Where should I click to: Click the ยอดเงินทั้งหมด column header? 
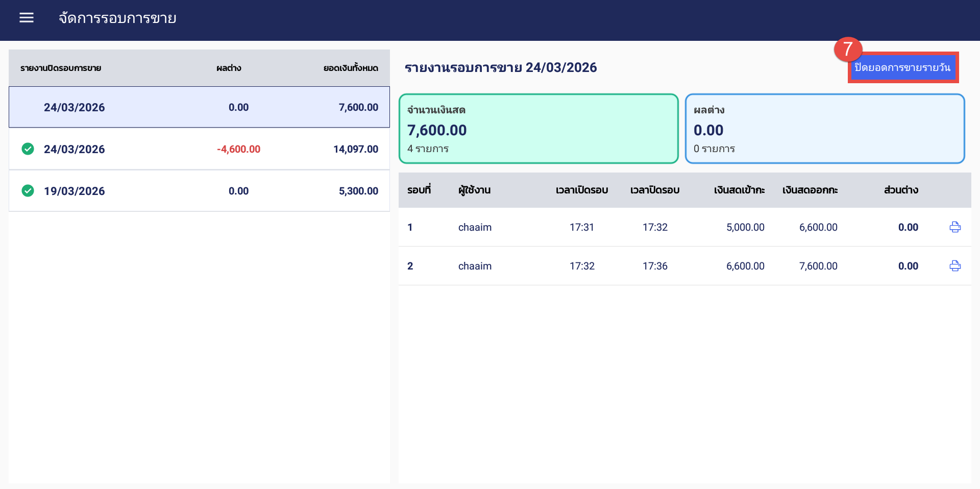coord(351,68)
